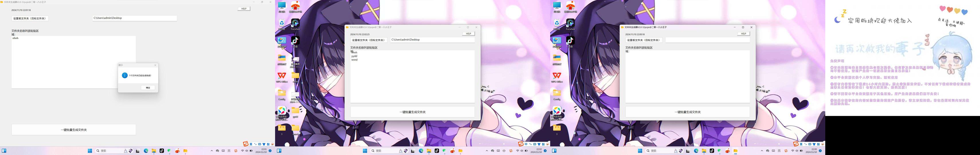Close the 提示 popup with its X
The image size is (980, 155).
155,65
